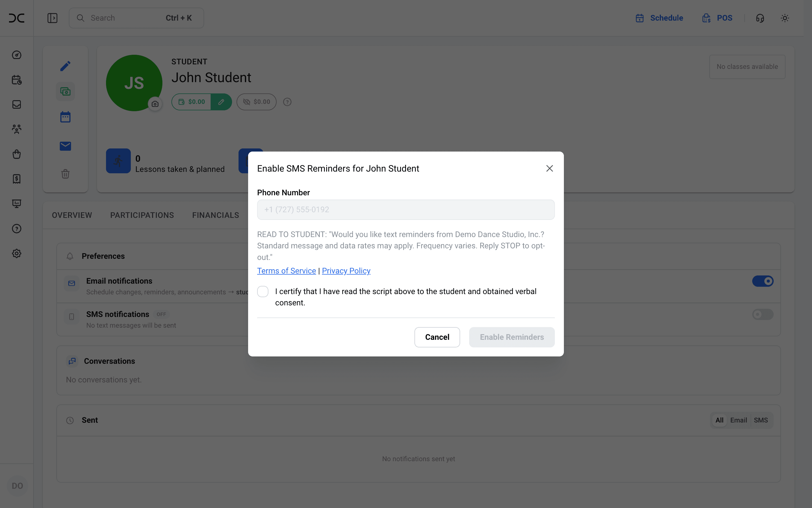Image resolution: width=812 pixels, height=508 pixels.
Task: Open the invoice receipt icon in the sidebar
Action: [x=16, y=179]
